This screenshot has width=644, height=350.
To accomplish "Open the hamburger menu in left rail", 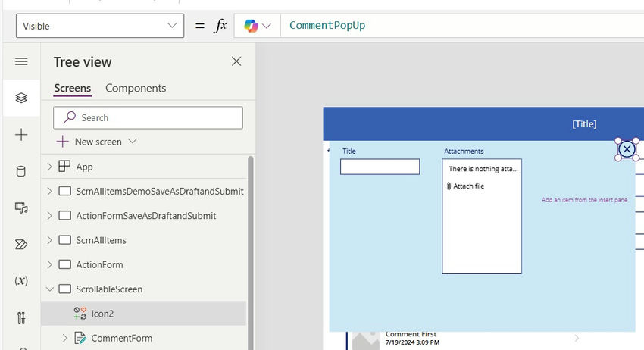I will point(21,61).
